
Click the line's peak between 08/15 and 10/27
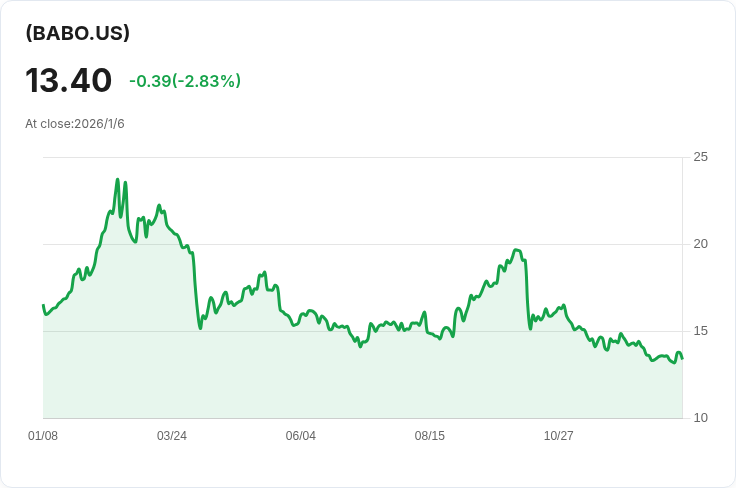(x=516, y=250)
